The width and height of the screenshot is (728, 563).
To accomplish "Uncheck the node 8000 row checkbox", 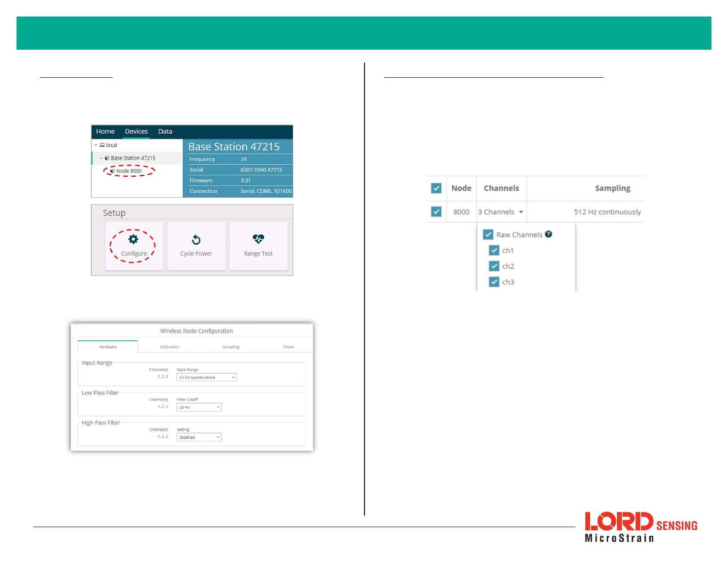I will [436, 212].
